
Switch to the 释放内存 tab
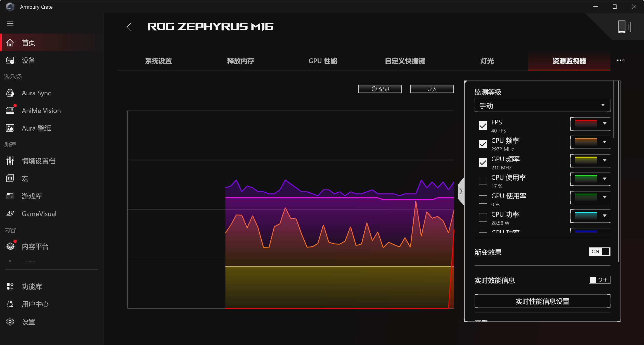coord(241,61)
